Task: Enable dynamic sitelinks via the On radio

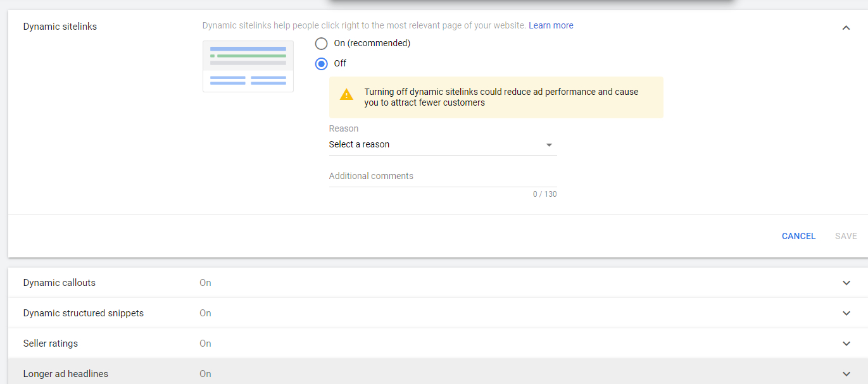Action: point(321,44)
